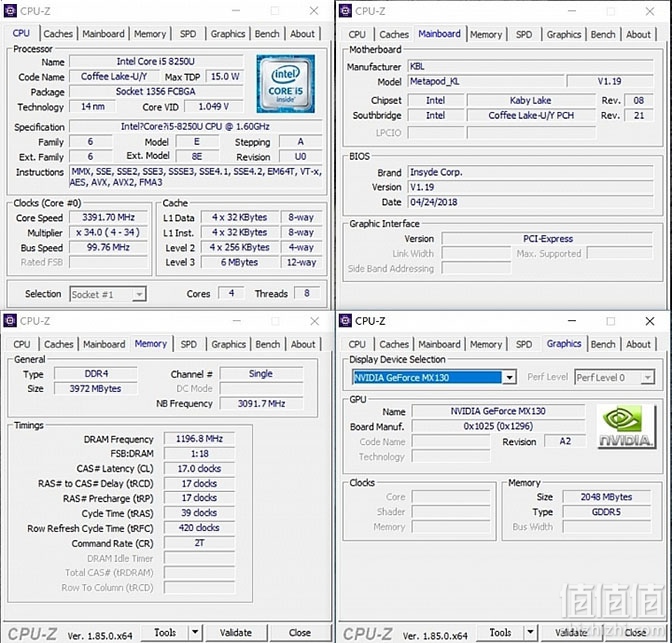
Task: Select Graphics tab in Mainboard window
Action: 564,34
